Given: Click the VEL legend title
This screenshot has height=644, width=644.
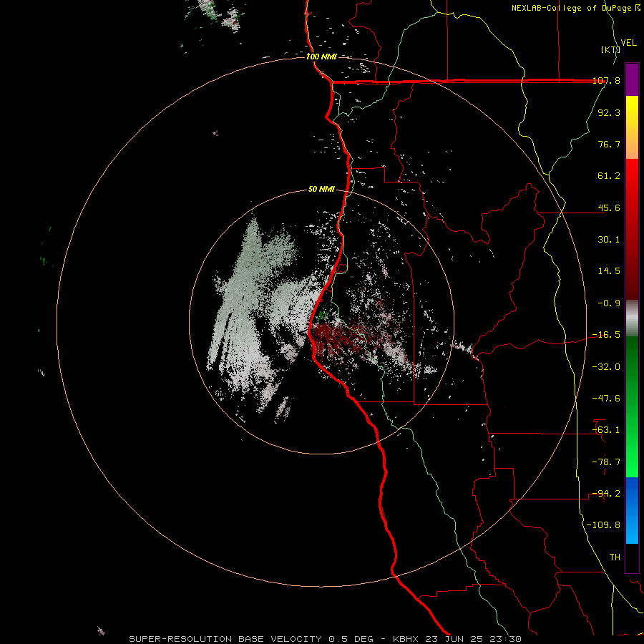Looking at the screenshot, I should pos(628,42).
